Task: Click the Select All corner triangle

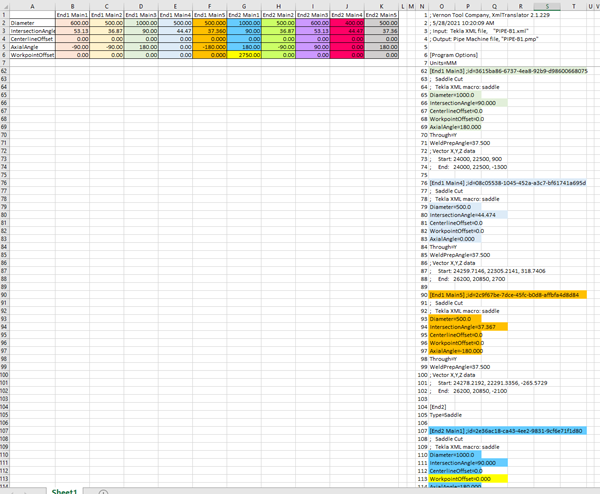Action: click(4, 5)
